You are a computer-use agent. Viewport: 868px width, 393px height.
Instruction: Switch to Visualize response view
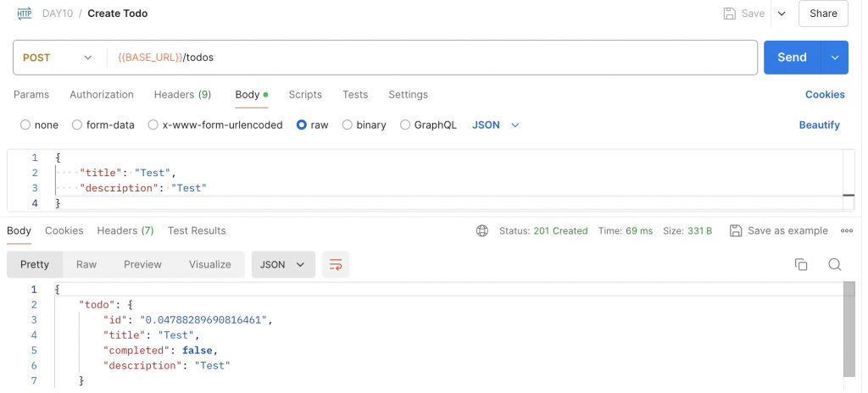click(x=210, y=264)
